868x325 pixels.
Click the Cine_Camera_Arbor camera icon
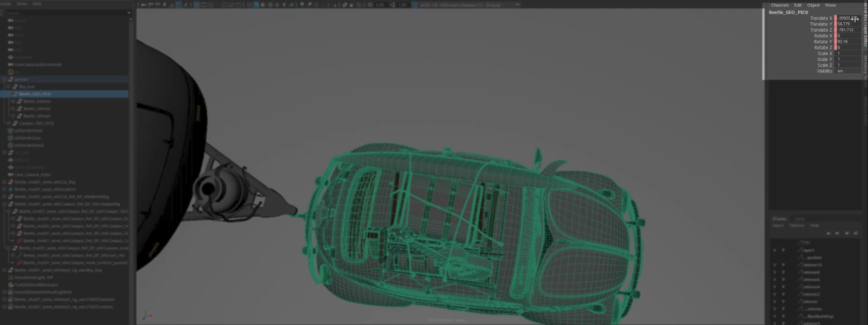[x=10, y=175]
